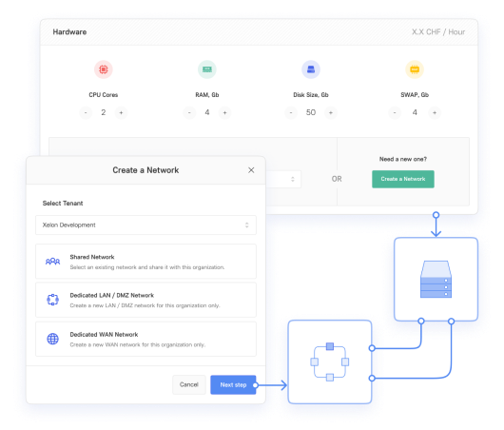
Task: Click the X.X CHF / Hour price text
Action: tap(438, 32)
